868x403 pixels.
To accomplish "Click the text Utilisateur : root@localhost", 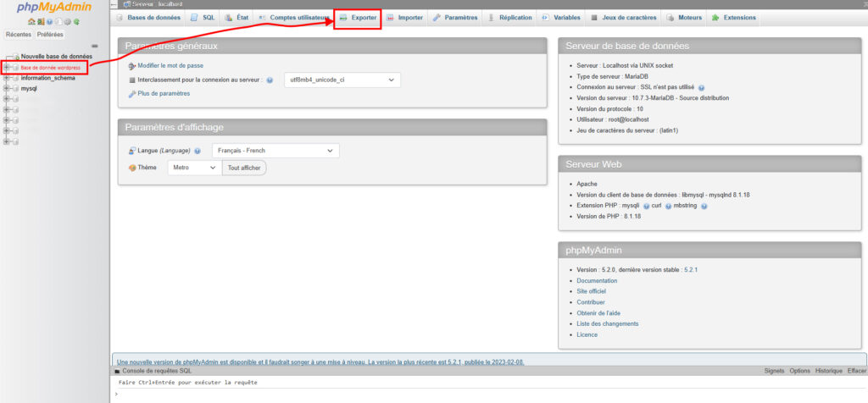I will [x=612, y=119].
